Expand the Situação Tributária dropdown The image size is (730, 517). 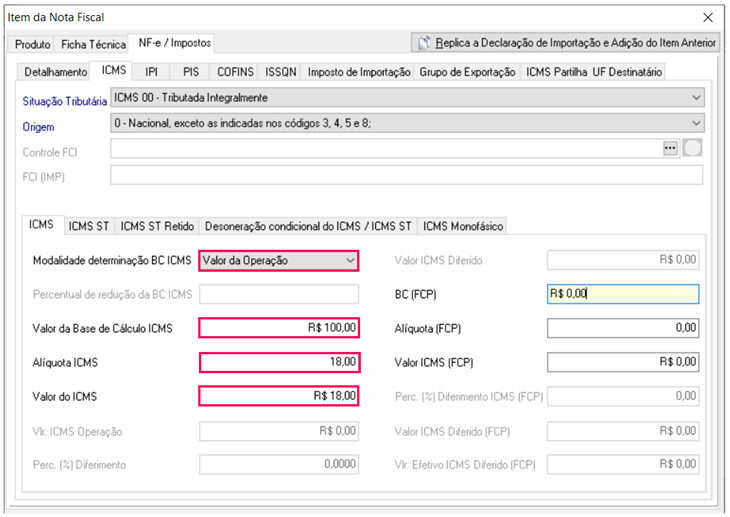pyautogui.click(x=696, y=98)
